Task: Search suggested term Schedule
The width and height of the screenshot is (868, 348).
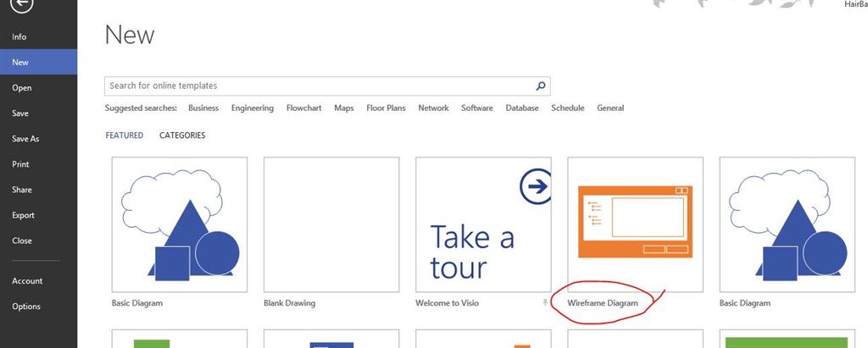Action: point(567,108)
